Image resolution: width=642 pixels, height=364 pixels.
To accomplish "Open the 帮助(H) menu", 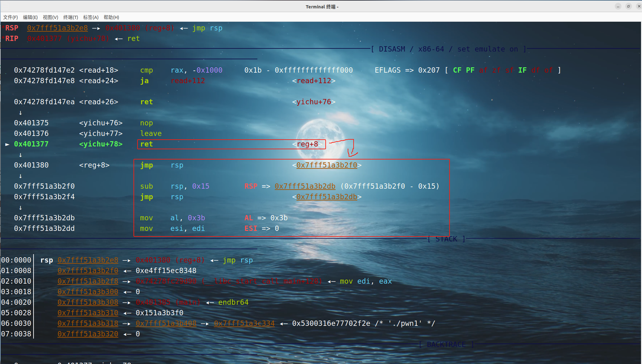I will point(111,17).
